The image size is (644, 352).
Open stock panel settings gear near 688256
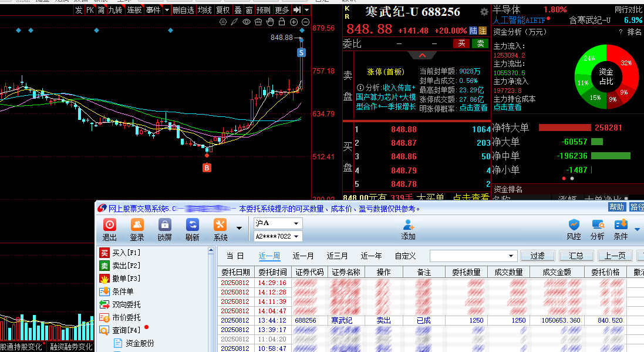coord(484,12)
